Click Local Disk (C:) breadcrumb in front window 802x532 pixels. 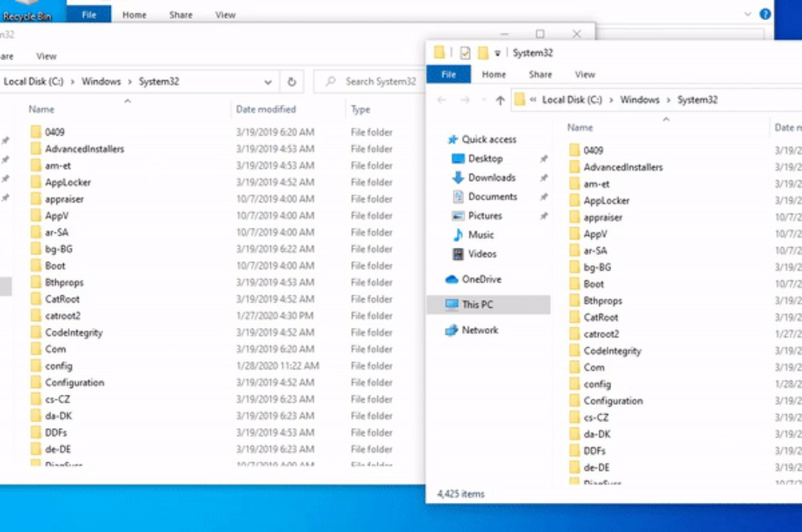(x=572, y=100)
